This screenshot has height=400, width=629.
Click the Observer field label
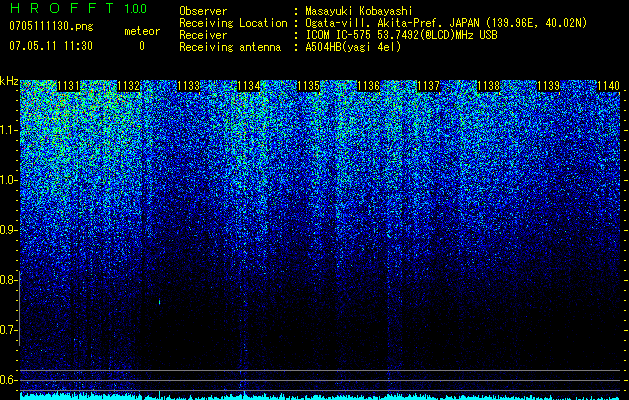203,11
